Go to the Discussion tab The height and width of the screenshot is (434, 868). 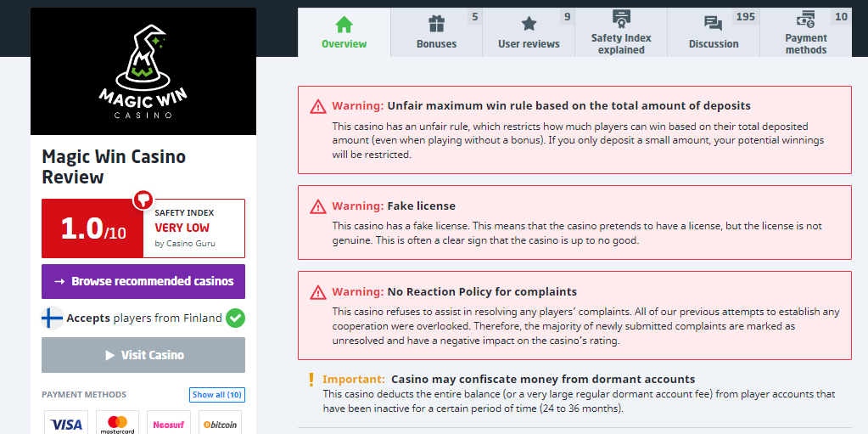click(x=714, y=33)
